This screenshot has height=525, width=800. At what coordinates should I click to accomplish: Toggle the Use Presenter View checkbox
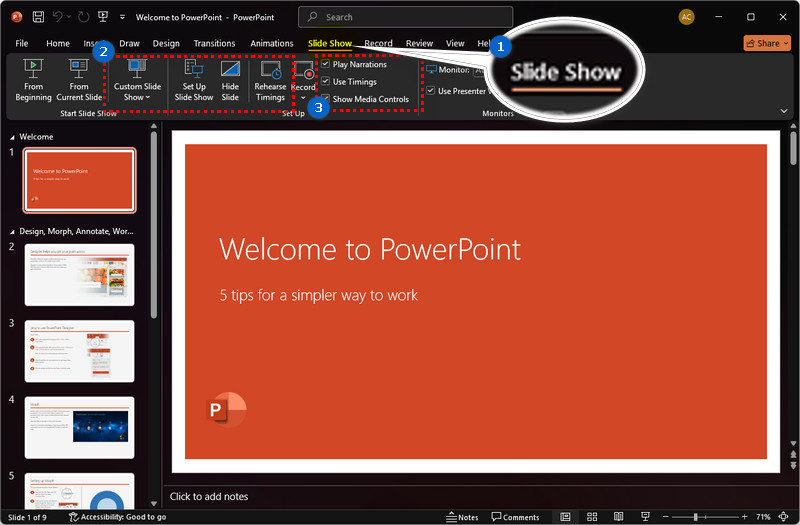pyautogui.click(x=431, y=91)
